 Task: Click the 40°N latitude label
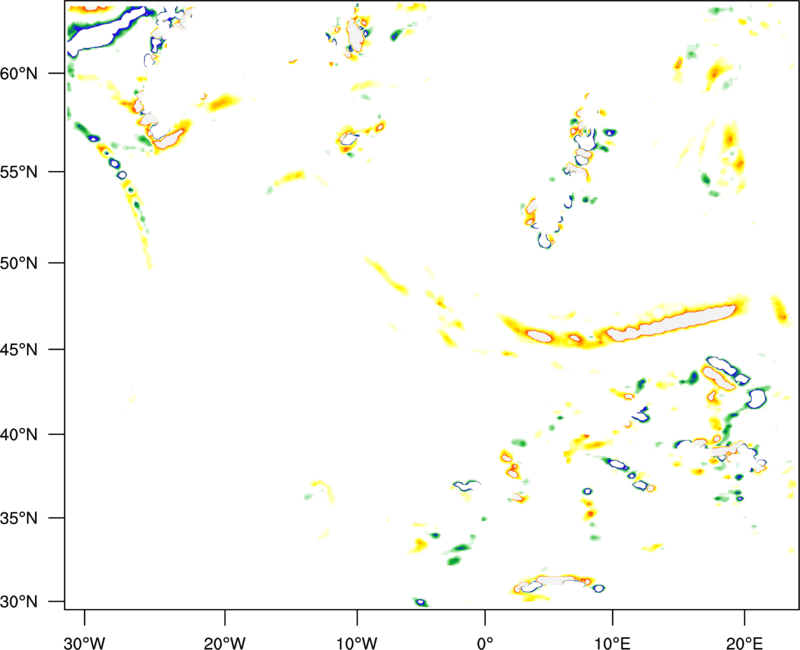19,434
